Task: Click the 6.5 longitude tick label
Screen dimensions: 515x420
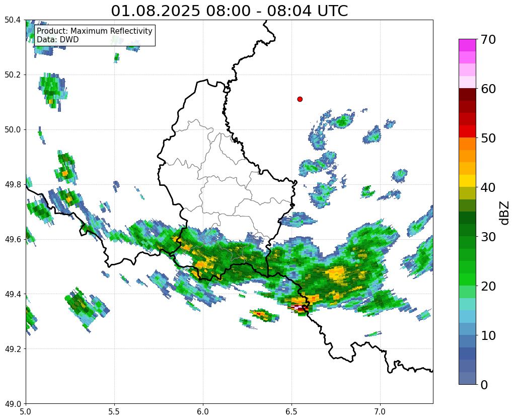Action: pos(291,411)
